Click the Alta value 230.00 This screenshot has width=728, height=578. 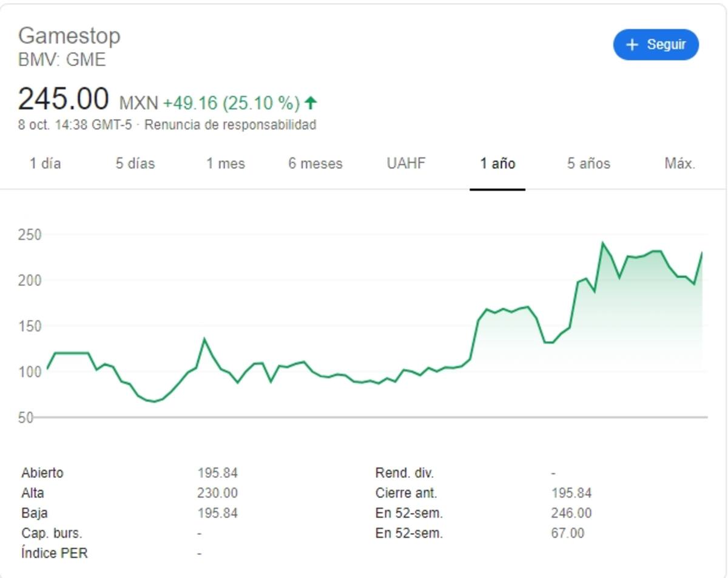(217, 493)
